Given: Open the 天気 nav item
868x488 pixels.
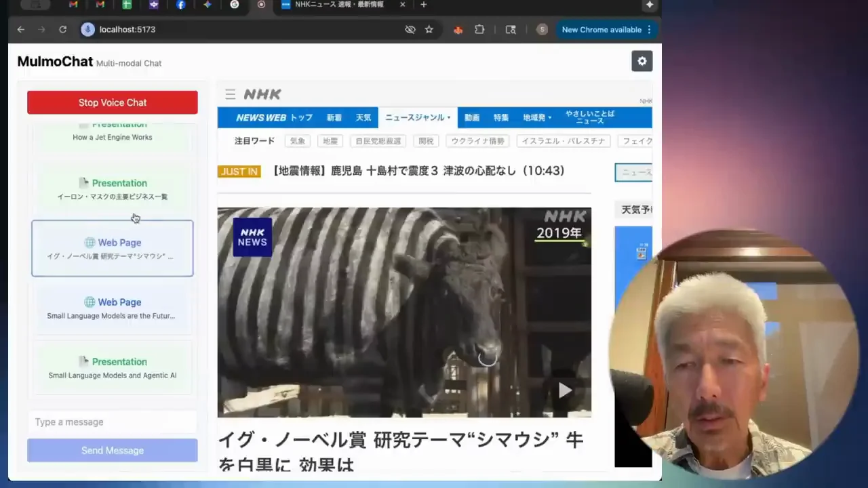Looking at the screenshot, I should [363, 117].
